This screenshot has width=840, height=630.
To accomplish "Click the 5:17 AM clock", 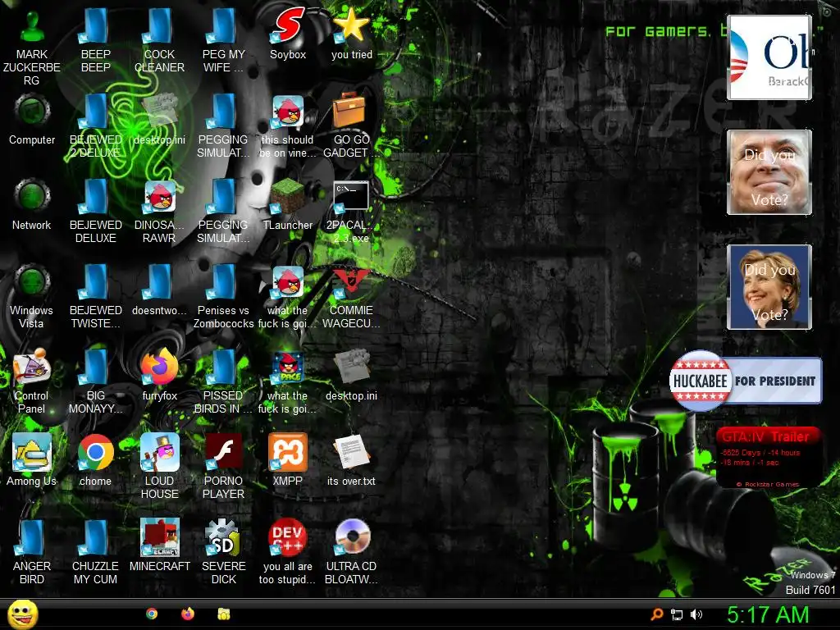I will (x=768, y=614).
